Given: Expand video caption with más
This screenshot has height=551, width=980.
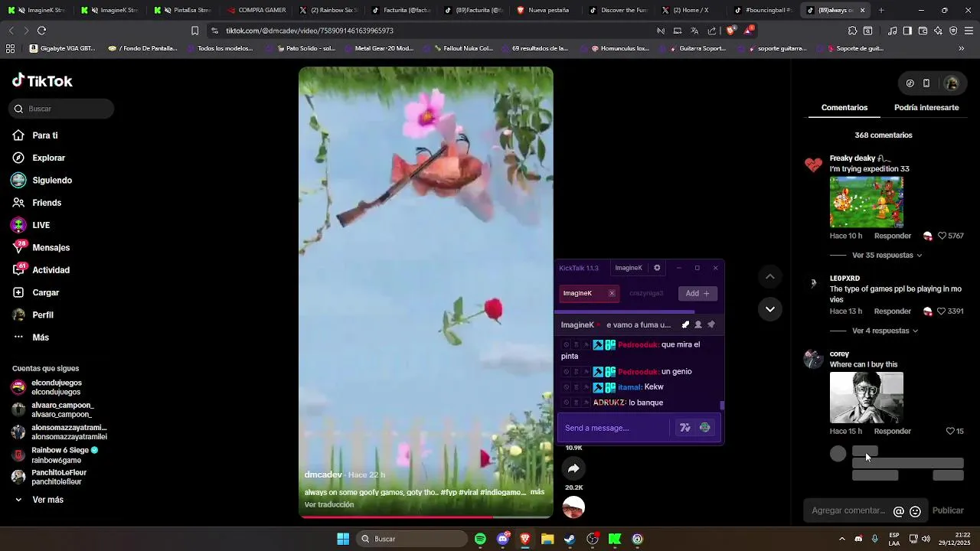Looking at the screenshot, I should click(537, 492).
